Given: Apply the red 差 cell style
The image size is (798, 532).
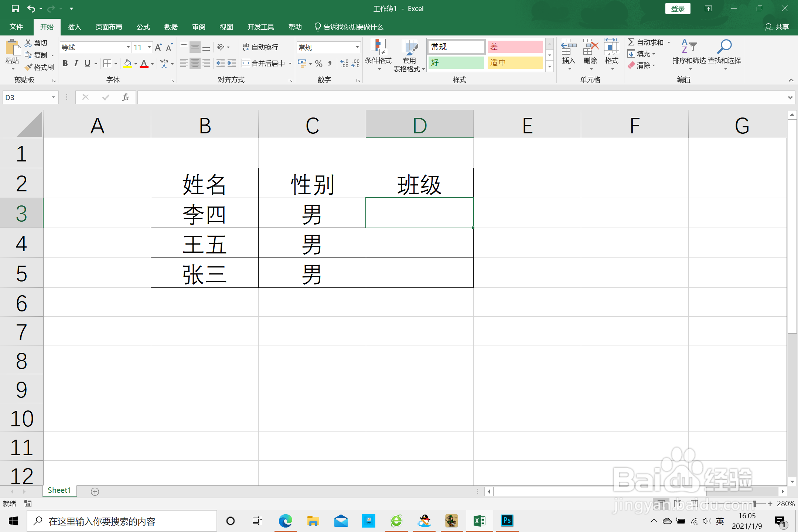Looking at the screenshot, I should tap(515, 47).
